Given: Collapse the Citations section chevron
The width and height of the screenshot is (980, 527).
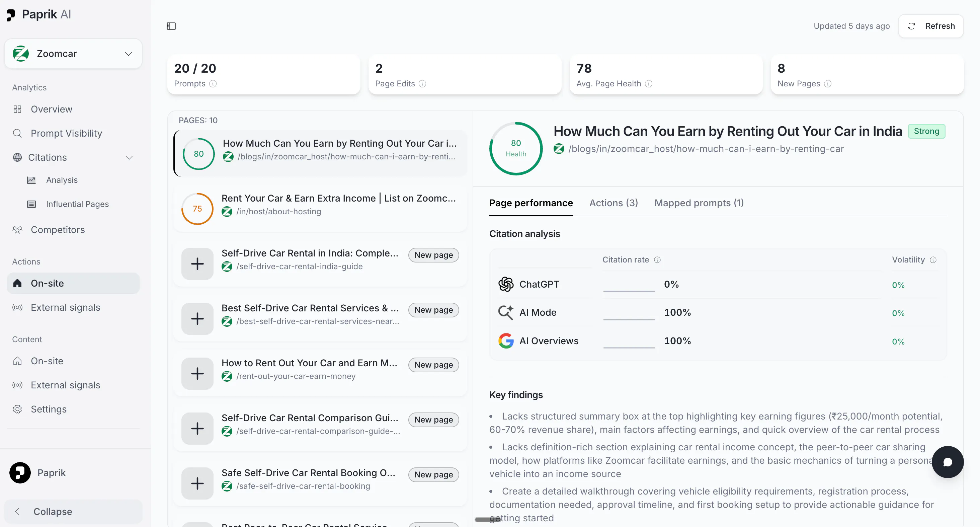Looking at the screenshot, I should point(129,157).
